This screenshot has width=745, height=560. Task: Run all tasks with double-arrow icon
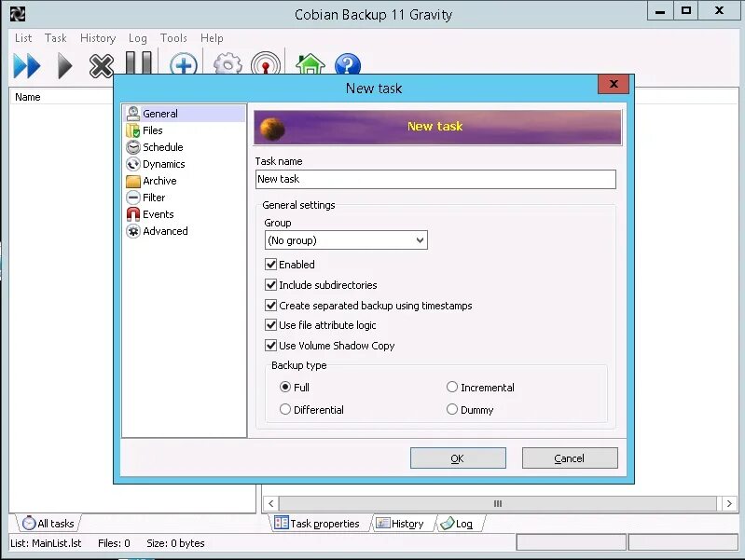27,65
